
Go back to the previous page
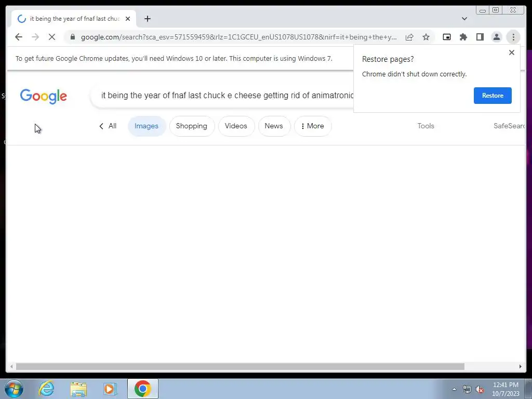click(19, 37)
